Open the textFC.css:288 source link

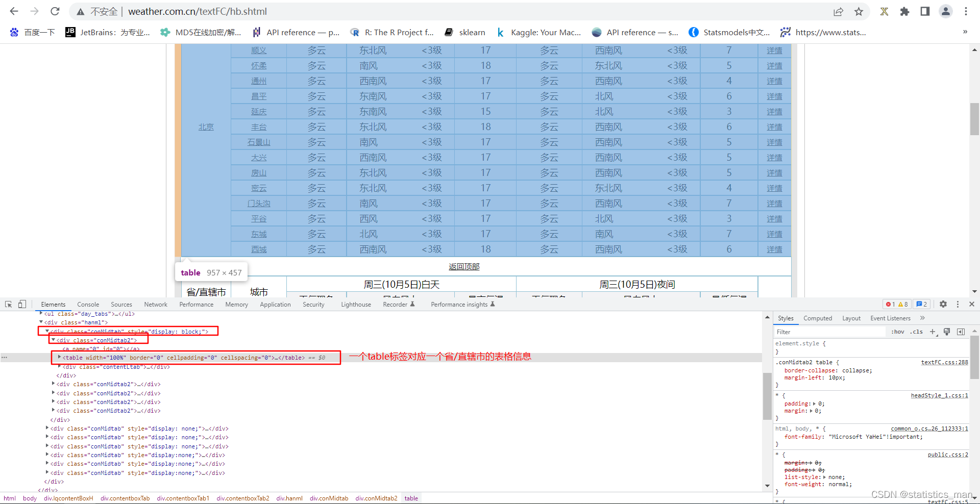944,362
